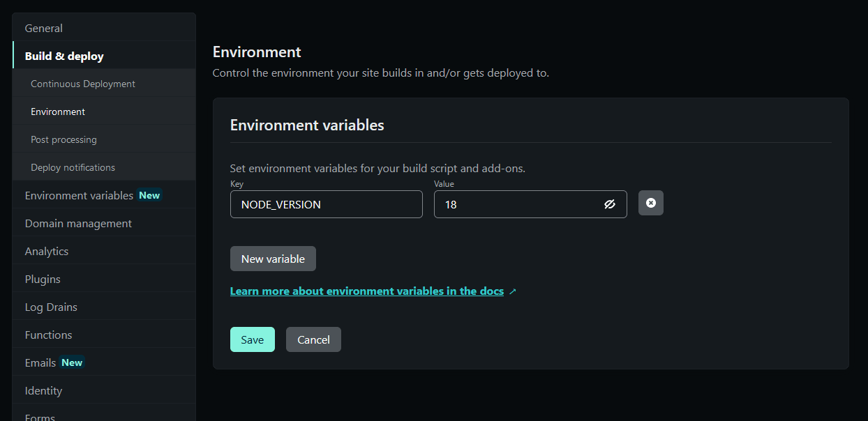Select Emails in the sidebar

(x=38, y=362)
